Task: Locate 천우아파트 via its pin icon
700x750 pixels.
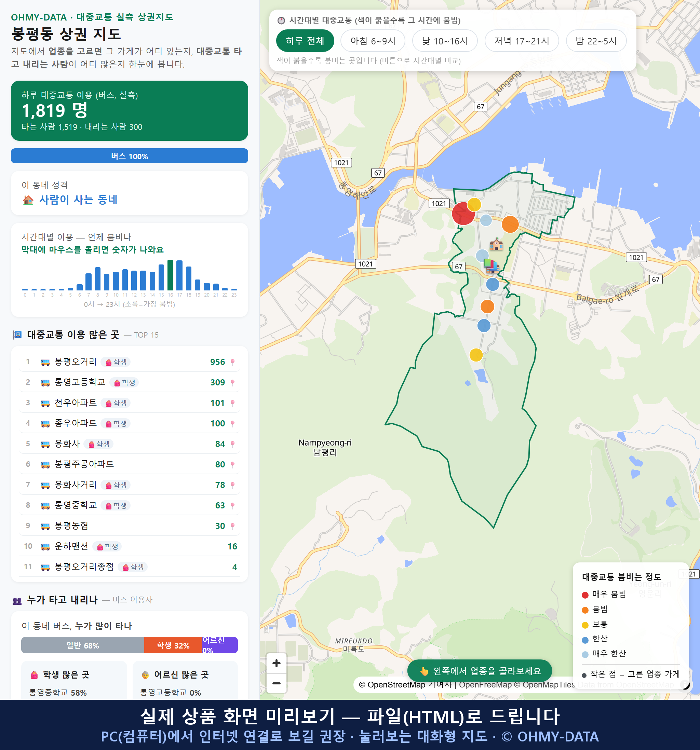Action: click(x=232, y=403)
